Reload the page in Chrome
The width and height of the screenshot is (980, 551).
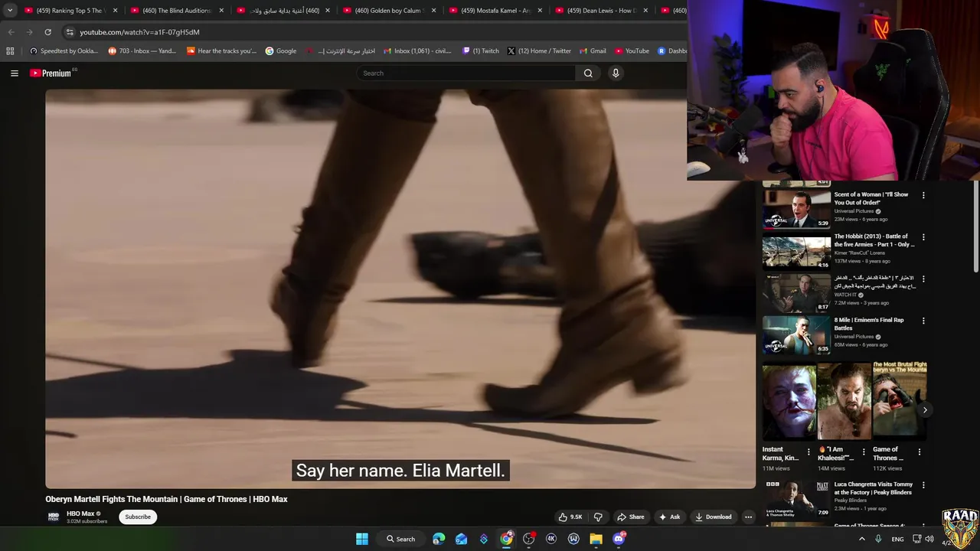[47, 32]
